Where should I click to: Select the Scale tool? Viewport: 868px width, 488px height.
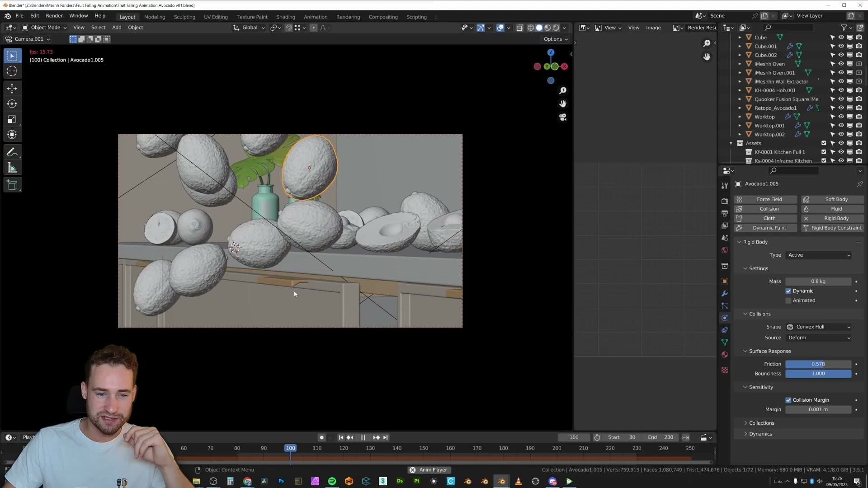tap(12, 119)
